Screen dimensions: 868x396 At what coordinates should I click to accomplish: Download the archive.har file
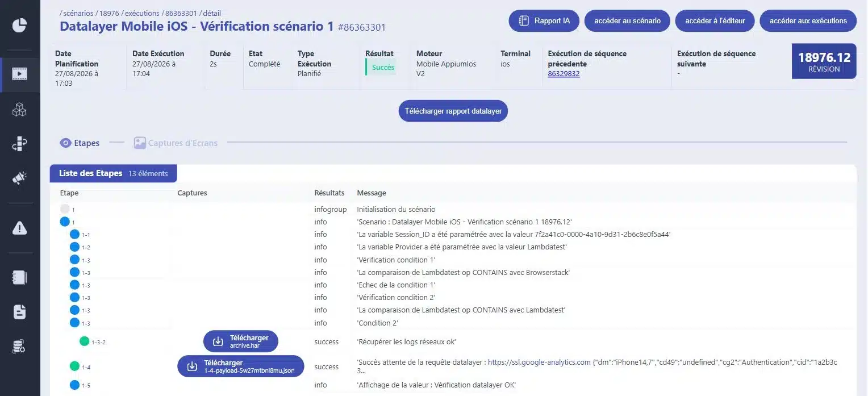pyautogui.click(x=241, y=341)
